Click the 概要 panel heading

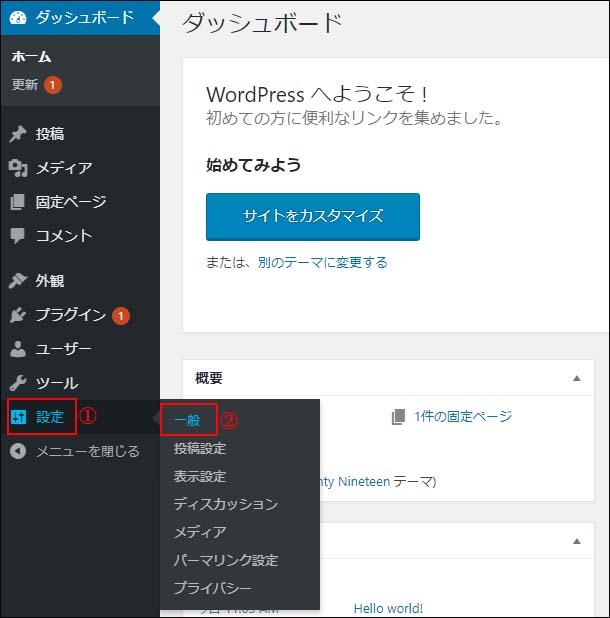tap(209, 378)
